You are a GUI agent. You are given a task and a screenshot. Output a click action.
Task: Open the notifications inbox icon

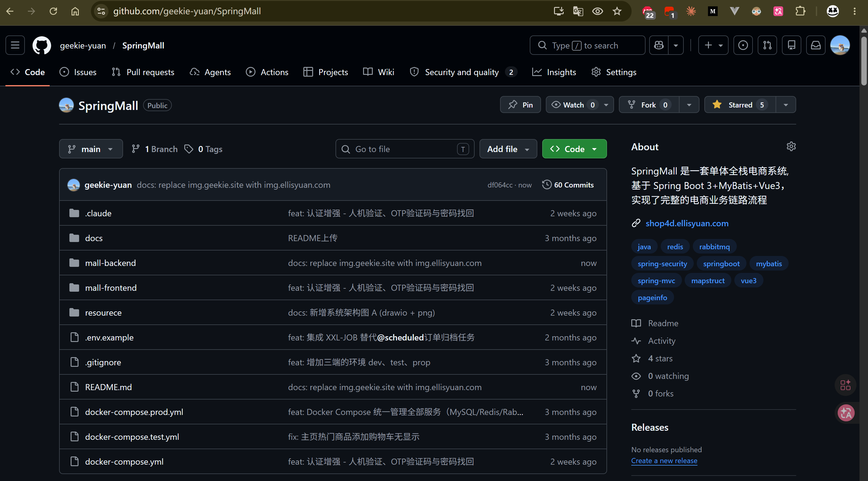tap(816, 45)
